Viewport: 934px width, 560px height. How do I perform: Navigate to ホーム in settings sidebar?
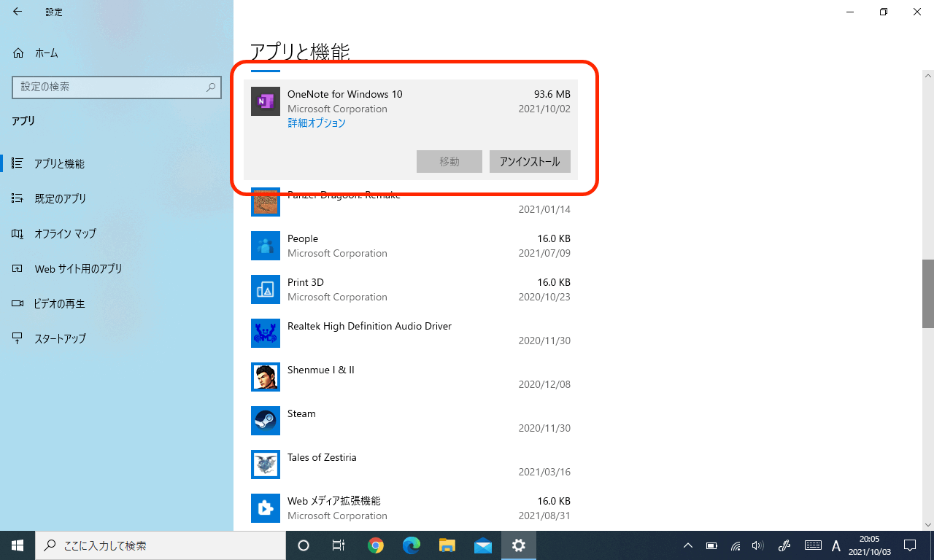click(x=46, y=53)
